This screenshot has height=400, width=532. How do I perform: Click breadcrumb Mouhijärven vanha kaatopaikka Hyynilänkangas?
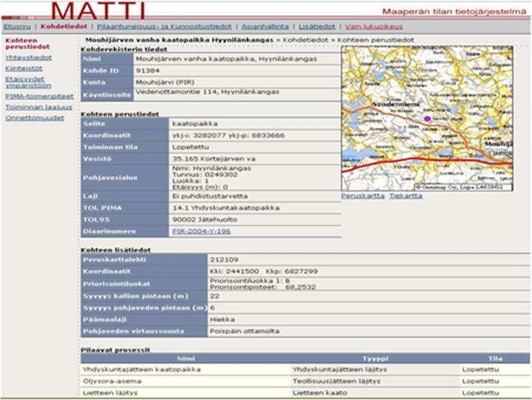pyautogui.click(x=179, y=40)
